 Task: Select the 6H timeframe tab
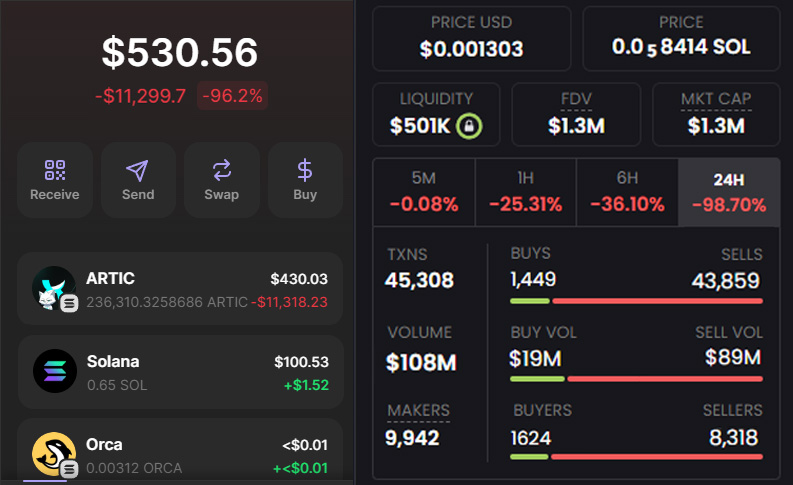627,192
